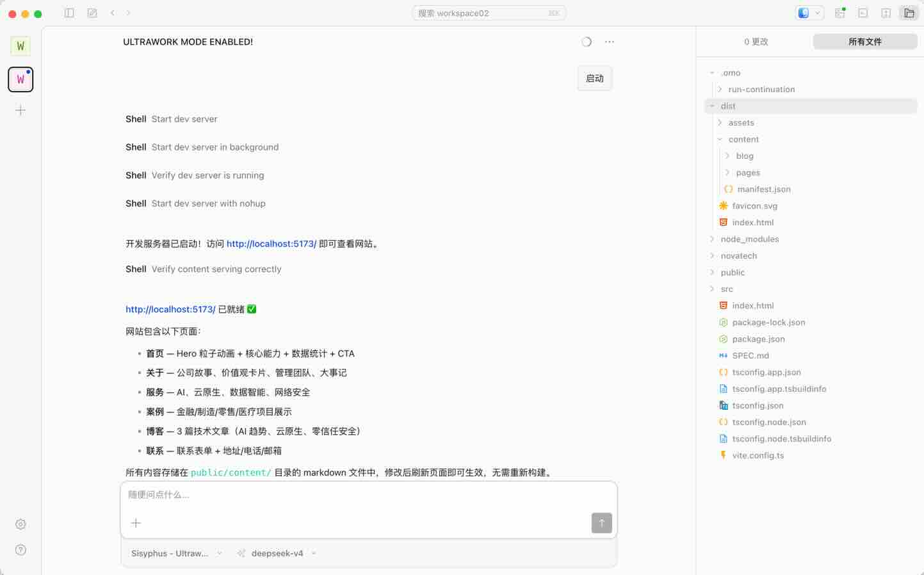Select the green W workspace

point(20,46)
